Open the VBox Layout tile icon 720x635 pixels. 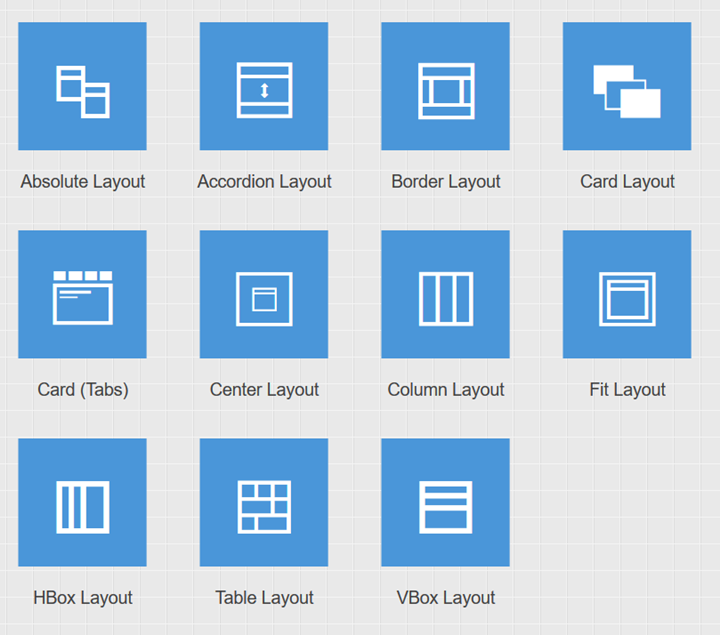(x=445, y=502)
